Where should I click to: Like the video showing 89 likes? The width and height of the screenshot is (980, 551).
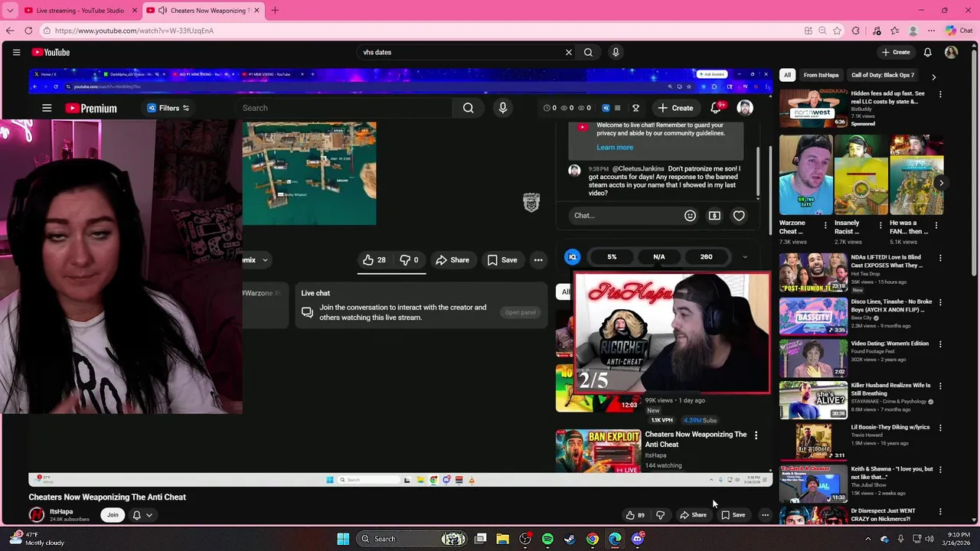(x=635, y=515)
